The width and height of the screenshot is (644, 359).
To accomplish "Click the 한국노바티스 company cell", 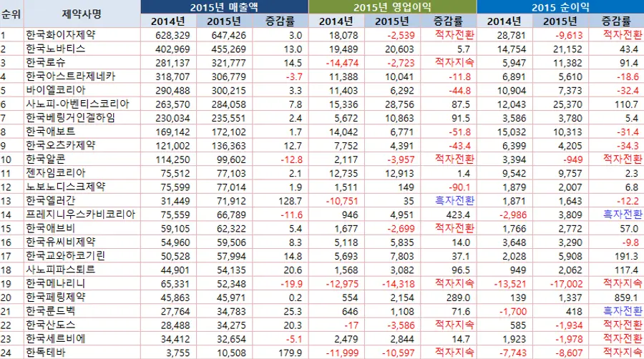I will [x=55, y=49].
